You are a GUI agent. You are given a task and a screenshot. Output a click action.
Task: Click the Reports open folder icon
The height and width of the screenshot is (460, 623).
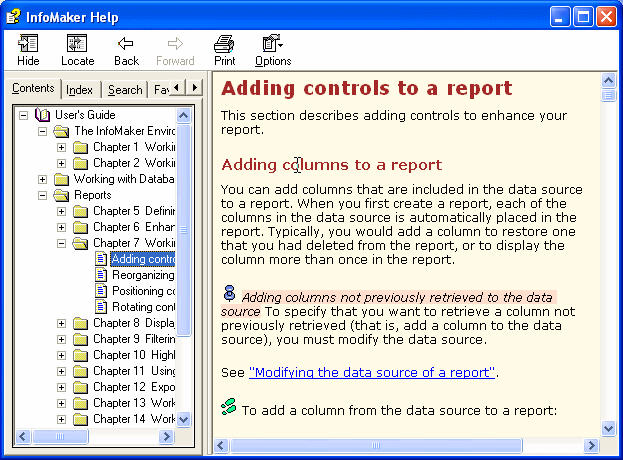click(61, 195)
